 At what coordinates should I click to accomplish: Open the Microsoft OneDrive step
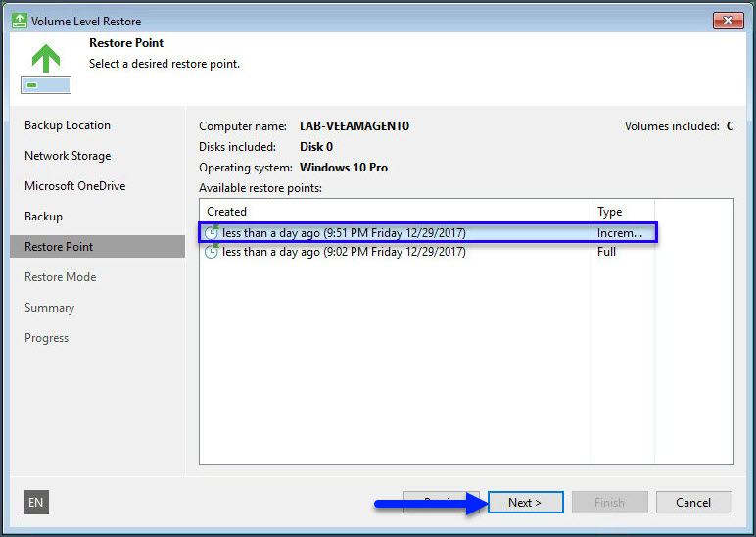point(75,186)
